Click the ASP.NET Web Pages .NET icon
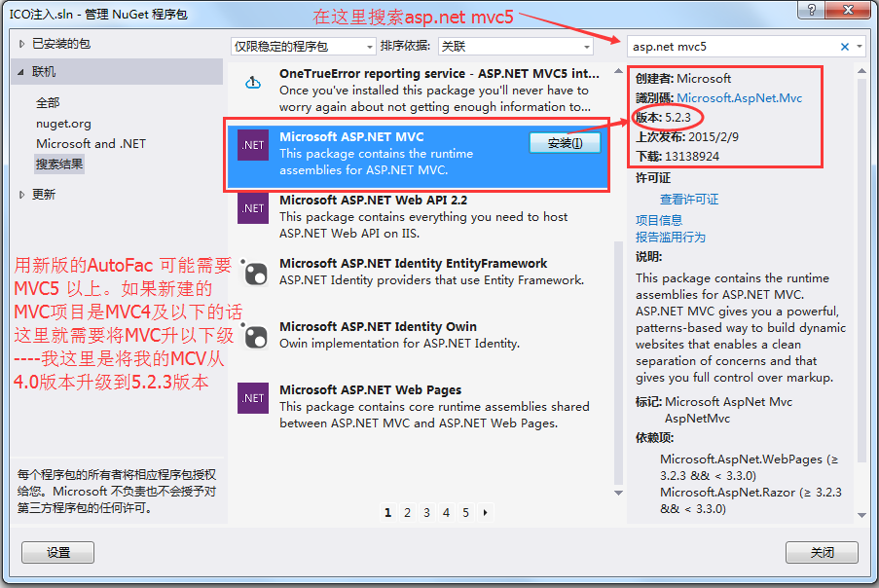The width and height of the screenshot is (879, 588). (253, 398)
